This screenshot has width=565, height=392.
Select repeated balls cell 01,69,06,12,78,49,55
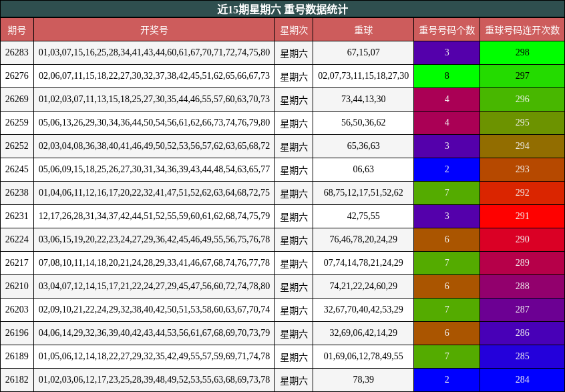(363, 357)
